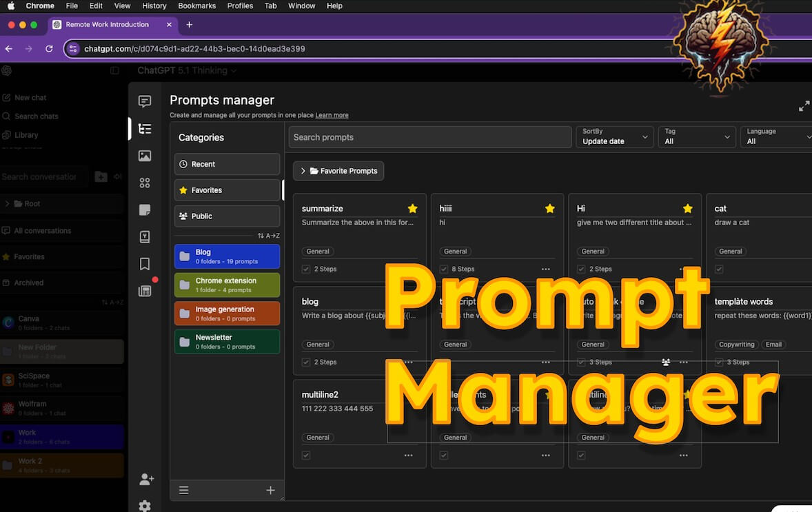812x512 pixels.
Task: Open the History menu
Action: 154,6
